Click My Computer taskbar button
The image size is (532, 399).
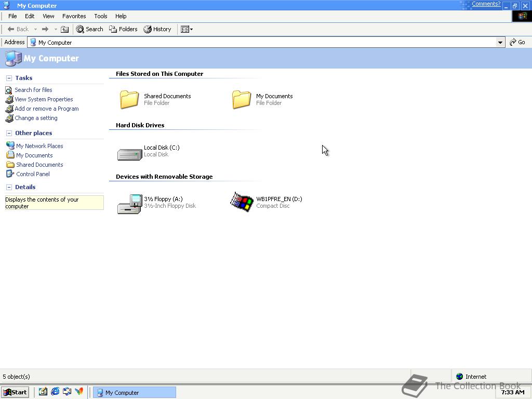(135, 393)
